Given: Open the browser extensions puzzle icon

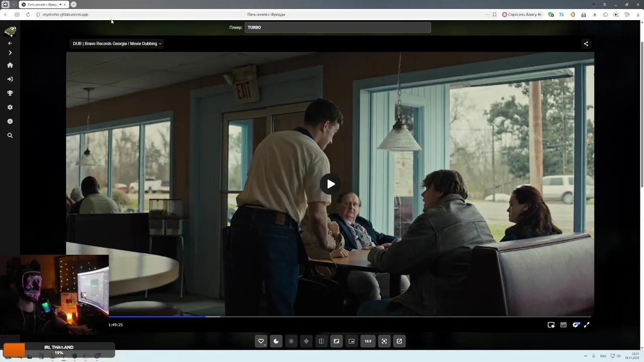Looking at the screenshot, I should [605, 15].
